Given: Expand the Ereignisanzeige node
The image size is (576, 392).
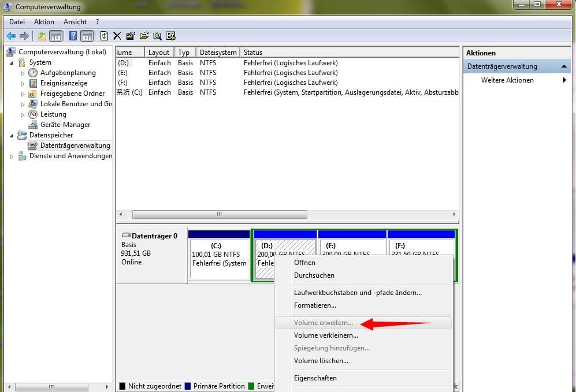Looking at the screenshot, I should coord(23,84).
